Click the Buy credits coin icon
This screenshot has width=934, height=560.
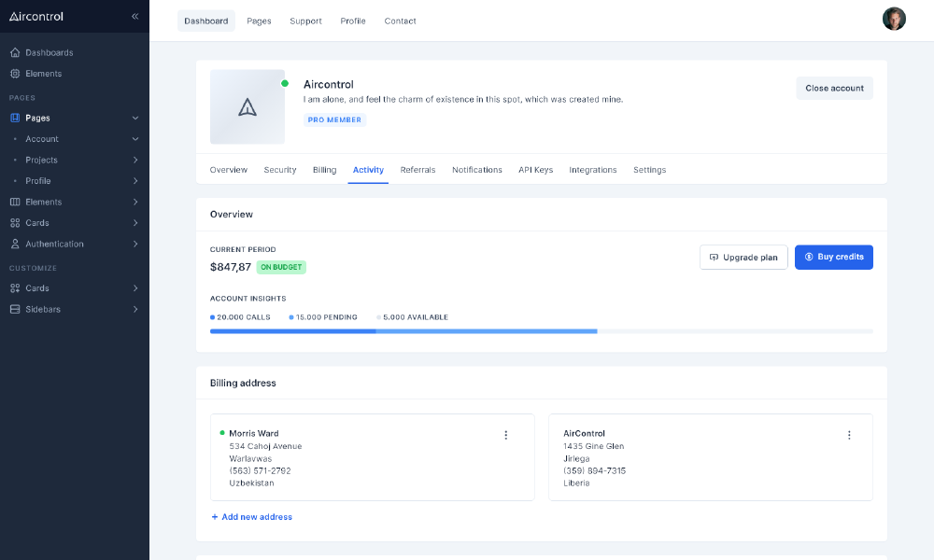[x=807, y=257]
